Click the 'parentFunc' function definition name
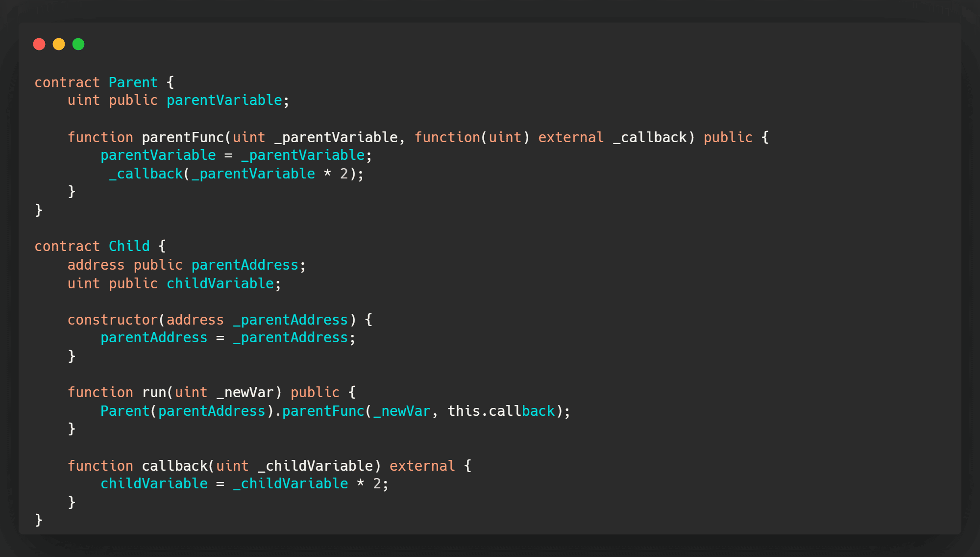This screenshot has height=557, width=980. (x=182, y=138)
